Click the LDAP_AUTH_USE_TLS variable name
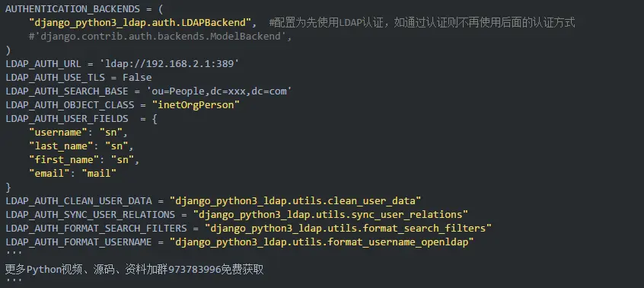 (x=55, y=78)
